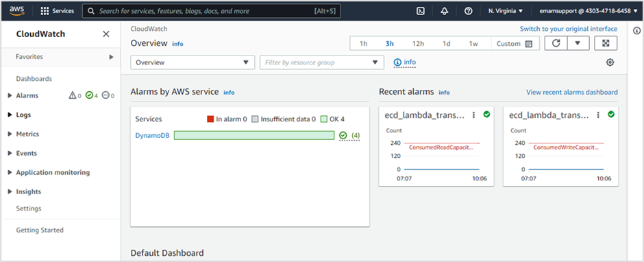The image size is (644, 262).
Task: Open the notifications bell
Action: pos(445,11)
